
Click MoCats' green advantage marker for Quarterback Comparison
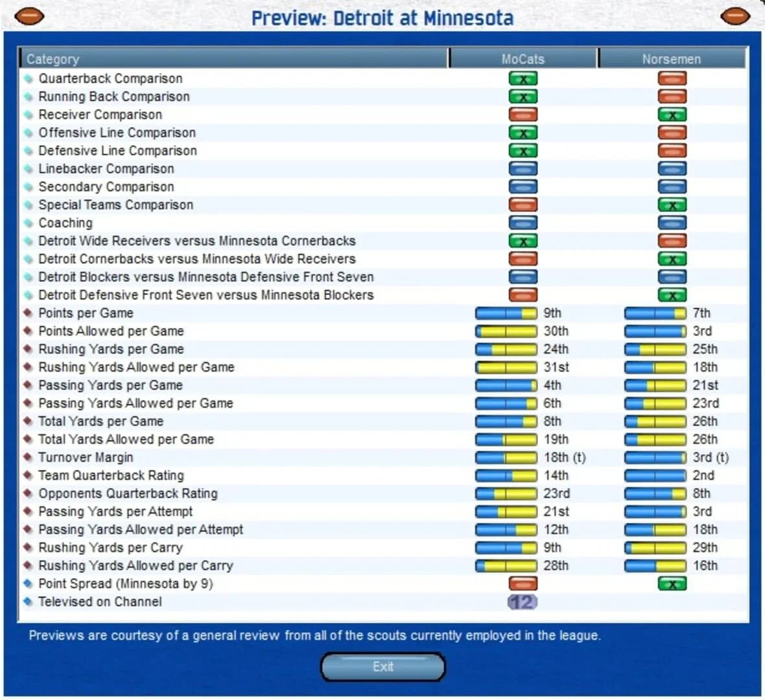[523, 78]
